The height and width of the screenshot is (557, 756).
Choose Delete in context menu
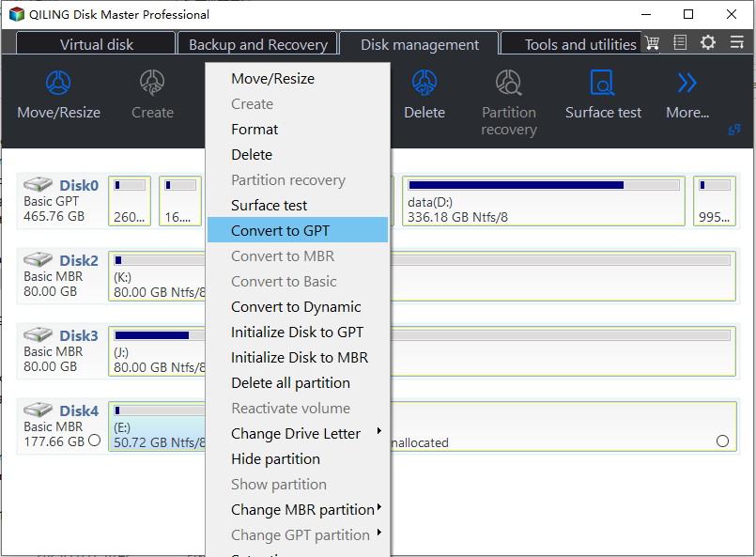[298, 154]
